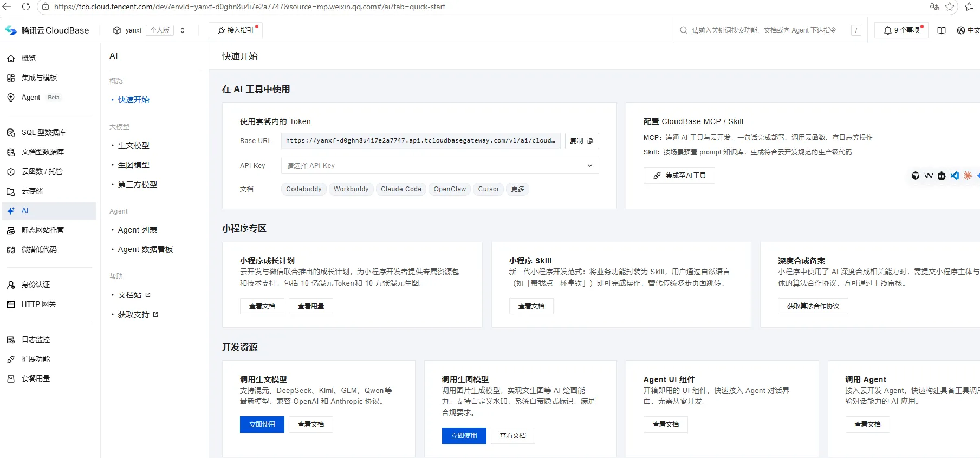Click the translate icon in the address bar

coord(934,7)
